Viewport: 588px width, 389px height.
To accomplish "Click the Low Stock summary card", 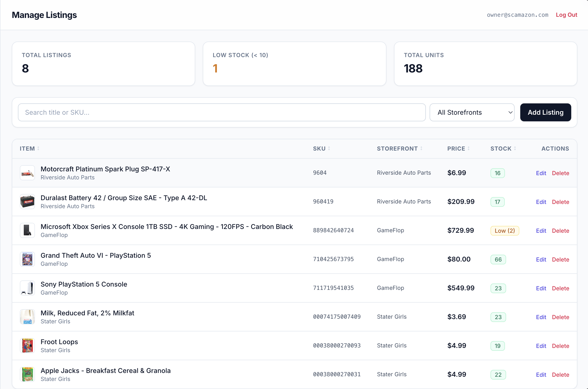I will [x=294, y=64].
